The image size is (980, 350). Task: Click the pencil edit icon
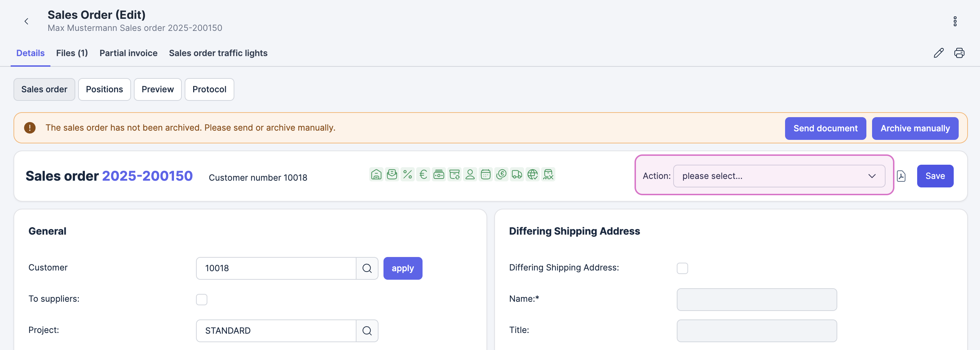pyautogui.click(x=938, y=53)
